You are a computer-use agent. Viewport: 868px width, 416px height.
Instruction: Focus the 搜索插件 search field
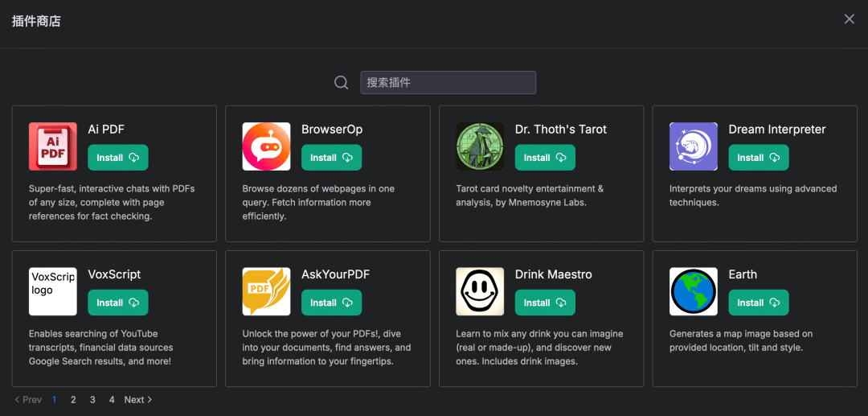[448, 83]
